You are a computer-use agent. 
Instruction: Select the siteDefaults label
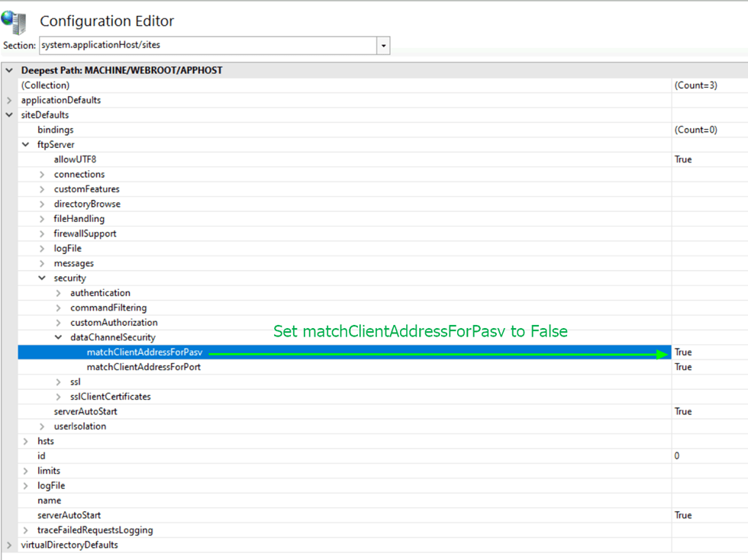[x=45, y=115]
